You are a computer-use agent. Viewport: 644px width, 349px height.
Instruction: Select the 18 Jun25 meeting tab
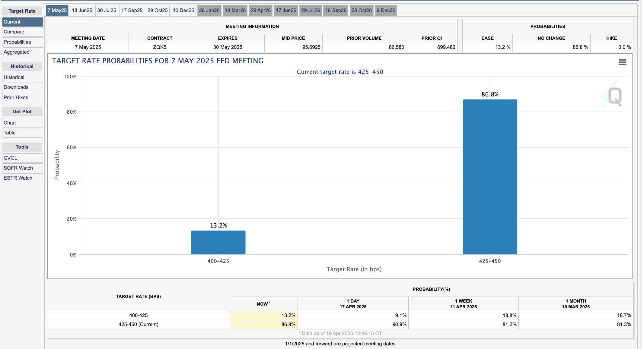pos(82,11)
